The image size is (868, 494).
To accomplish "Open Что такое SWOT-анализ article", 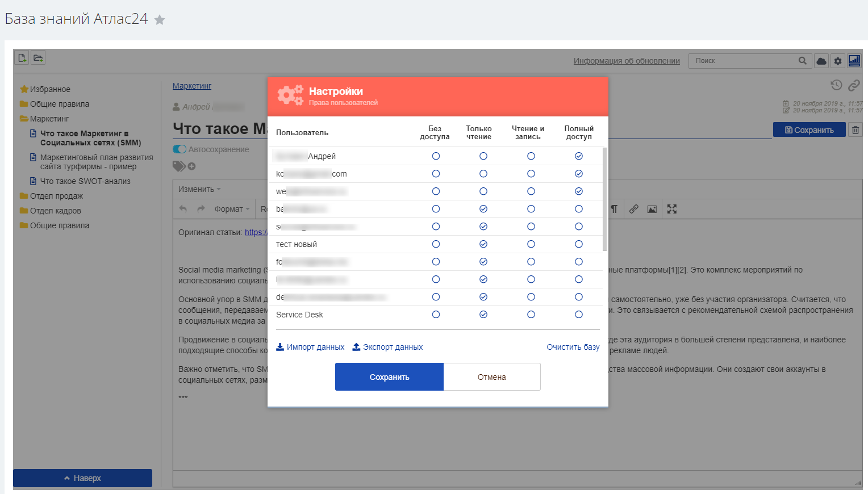I will 85,181.
